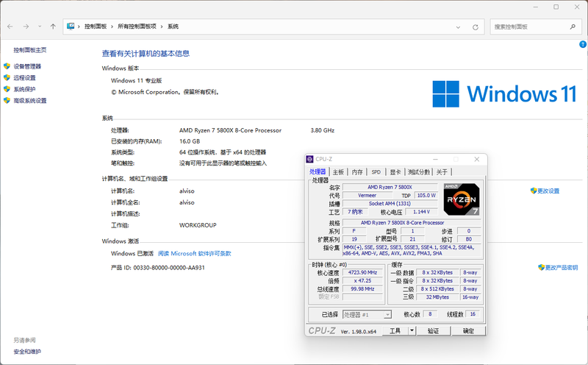Open 控制面板主页 link
588x365 pixels.
coord(30,50)
